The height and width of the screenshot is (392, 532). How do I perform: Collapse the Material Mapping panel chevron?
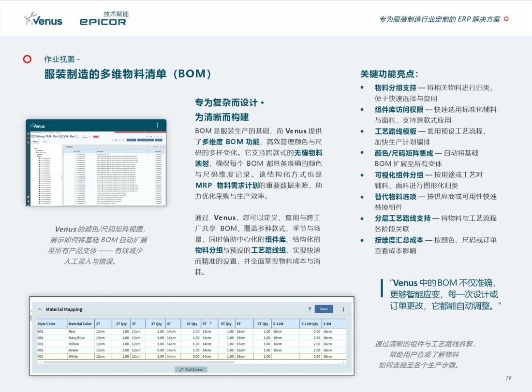click(x=40, y=309)
